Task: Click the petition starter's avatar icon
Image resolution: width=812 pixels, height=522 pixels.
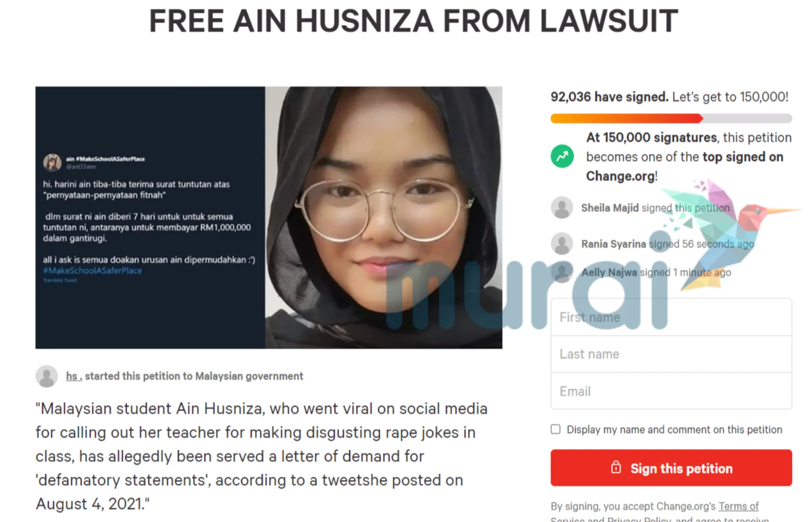Action: 47,376
